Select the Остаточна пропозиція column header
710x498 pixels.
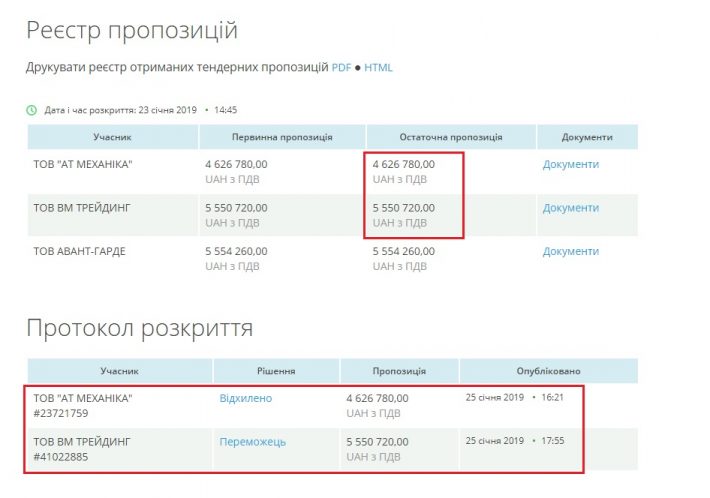point(451,137)
